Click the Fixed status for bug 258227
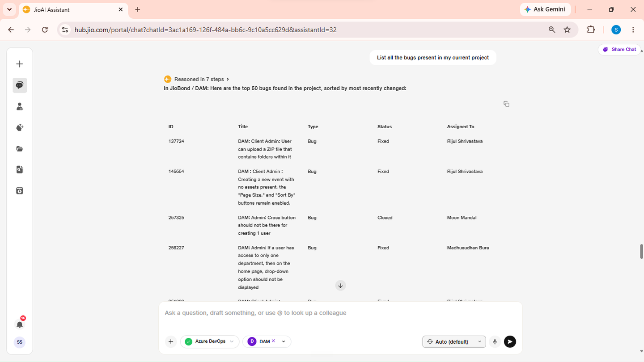 pyautogui.click(x=383, y=248)
